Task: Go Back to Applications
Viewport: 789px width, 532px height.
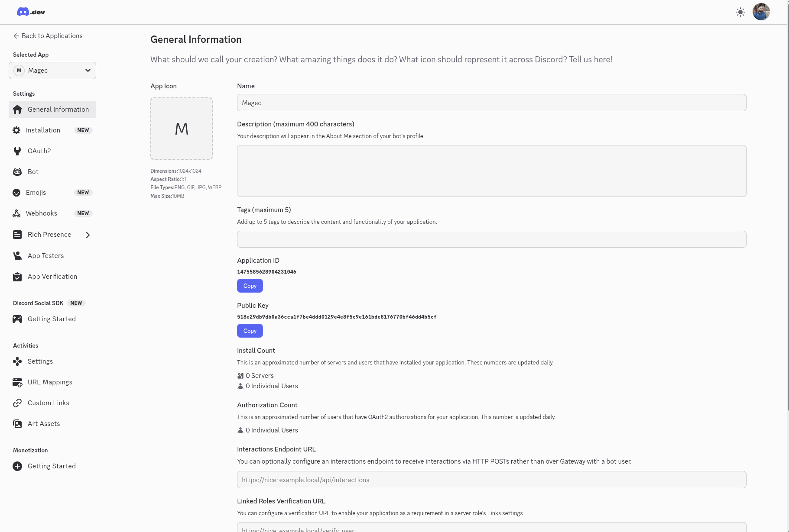Action: tap(48, 35)
